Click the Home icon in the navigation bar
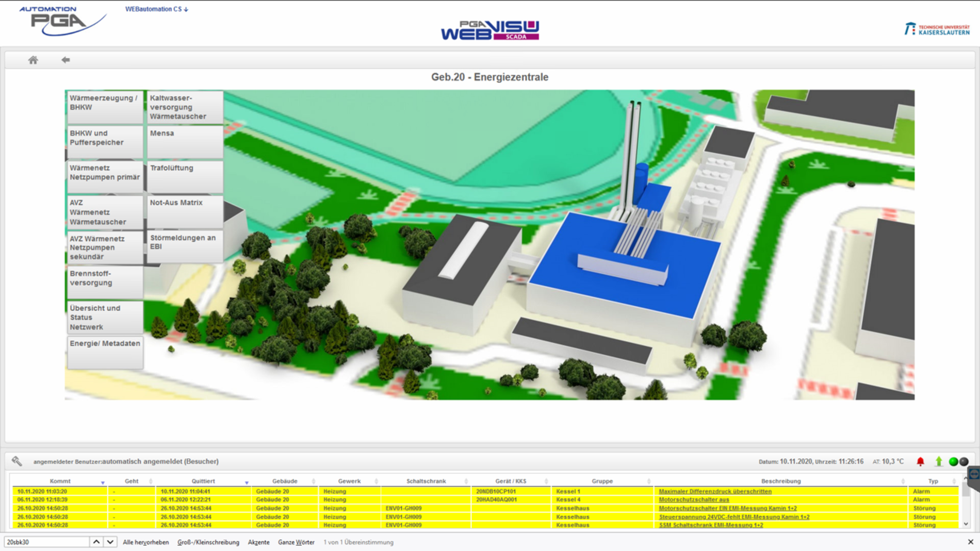The image size is (980, 551). (x=33, y=60)
